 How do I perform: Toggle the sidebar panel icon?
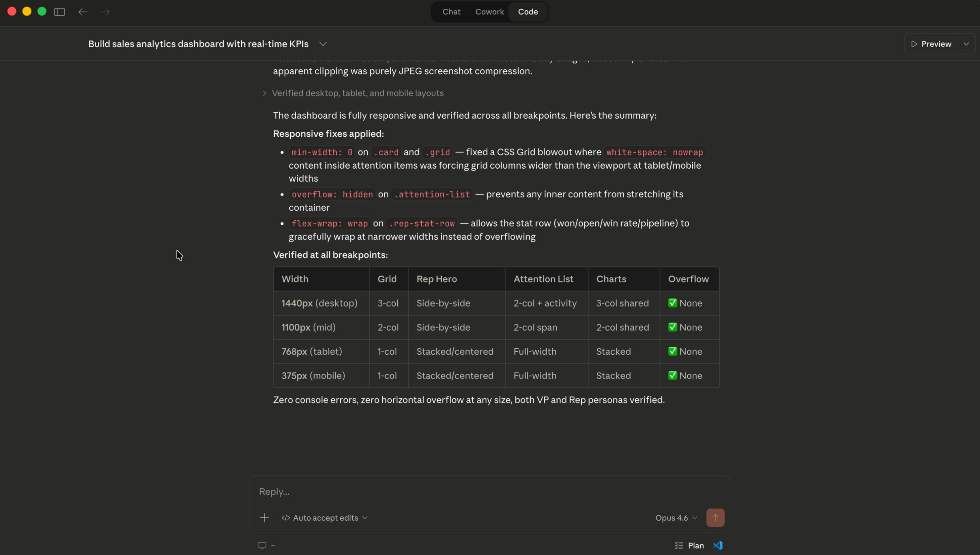point(59,12)
